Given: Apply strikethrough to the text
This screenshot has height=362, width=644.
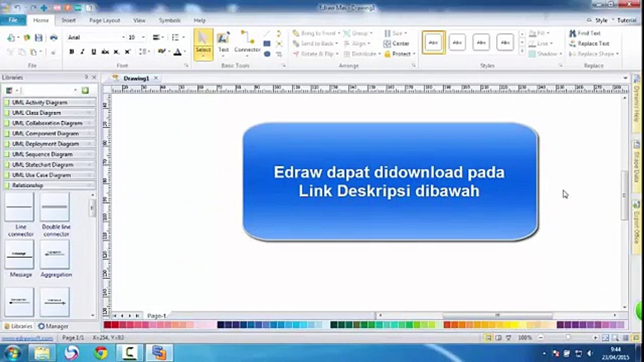Looking at the screenshot, I should [x=105, y=52].
